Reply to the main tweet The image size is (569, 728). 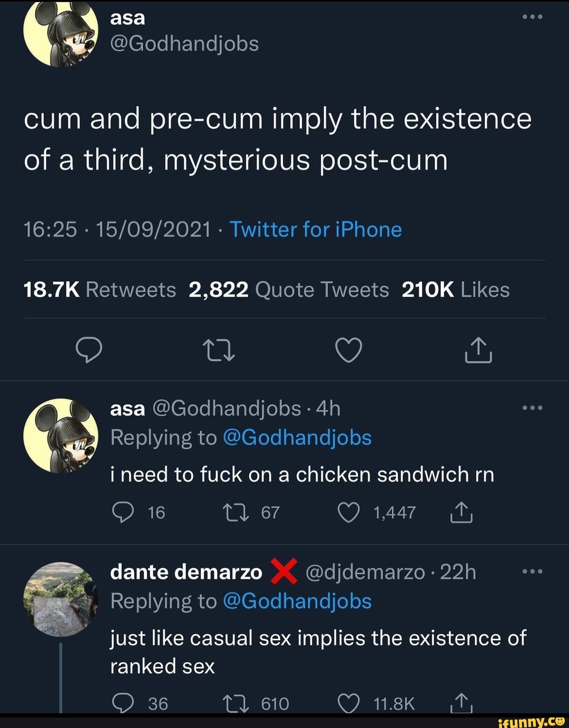click(x=89, y=350)
